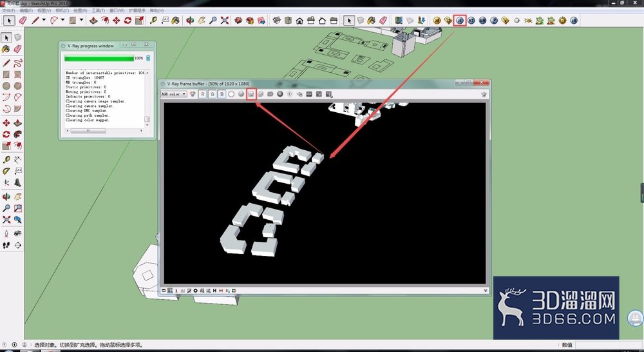The image size is (644, 352).
Task: Choose the Offset tool in top toolbar
Action: pos(105,20)
